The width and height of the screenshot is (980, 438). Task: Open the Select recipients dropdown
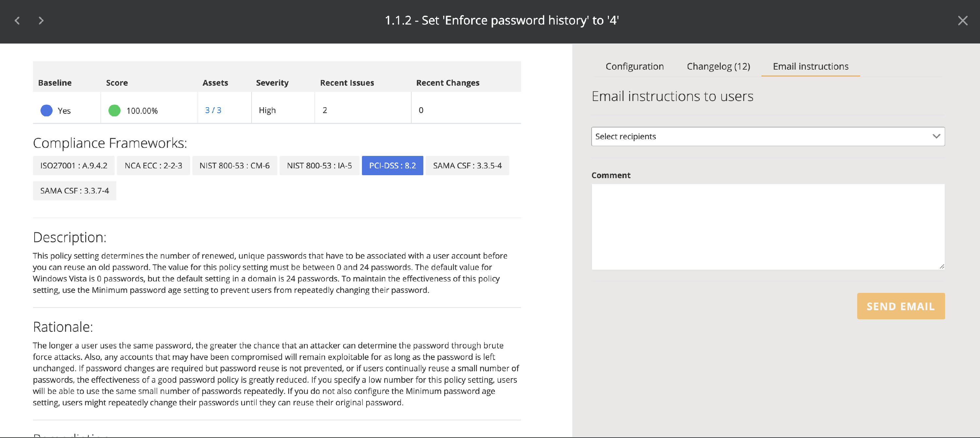761,136
